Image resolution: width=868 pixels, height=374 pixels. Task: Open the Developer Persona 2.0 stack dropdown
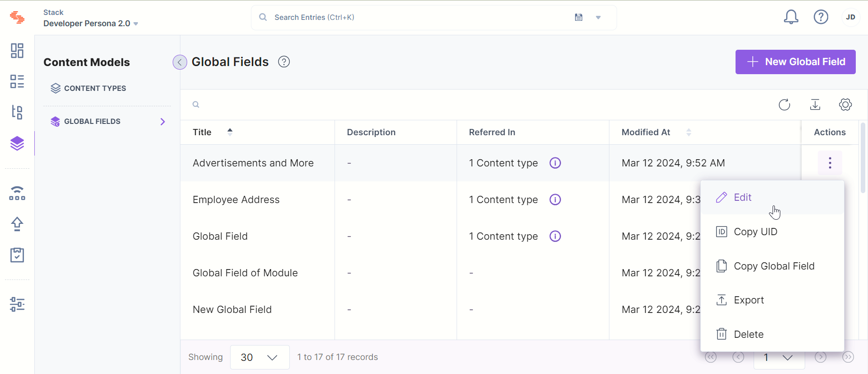click(x=90, y=24)
